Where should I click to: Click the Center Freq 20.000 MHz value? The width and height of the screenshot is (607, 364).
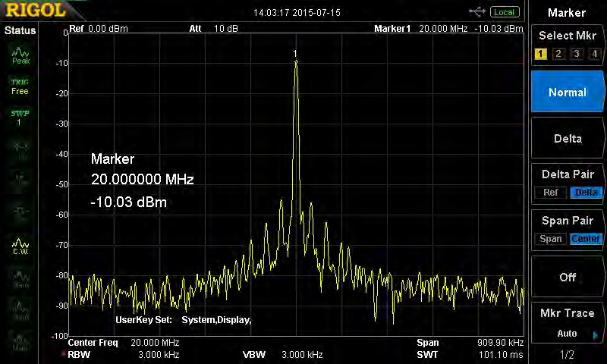pos(155,343)
